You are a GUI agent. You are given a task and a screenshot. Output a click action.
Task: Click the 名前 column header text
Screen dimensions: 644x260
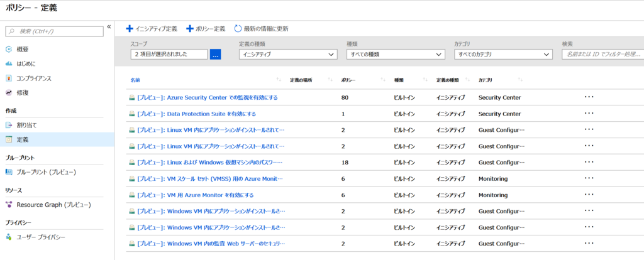[135, 80]
